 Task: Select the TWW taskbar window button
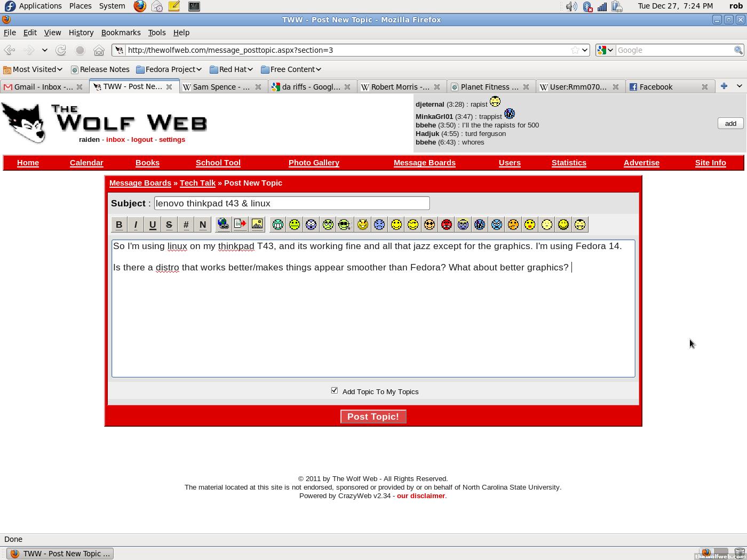pyautogui.click(x=60, y=554)
